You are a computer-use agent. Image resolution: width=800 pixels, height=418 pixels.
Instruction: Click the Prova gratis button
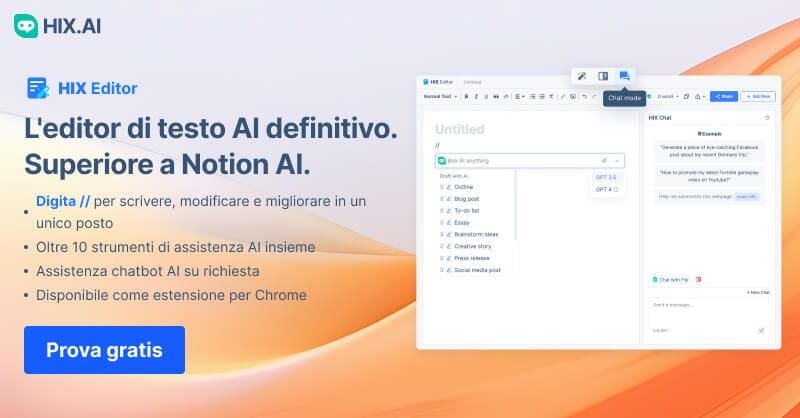pyautogui.click(x=104, y=350)
